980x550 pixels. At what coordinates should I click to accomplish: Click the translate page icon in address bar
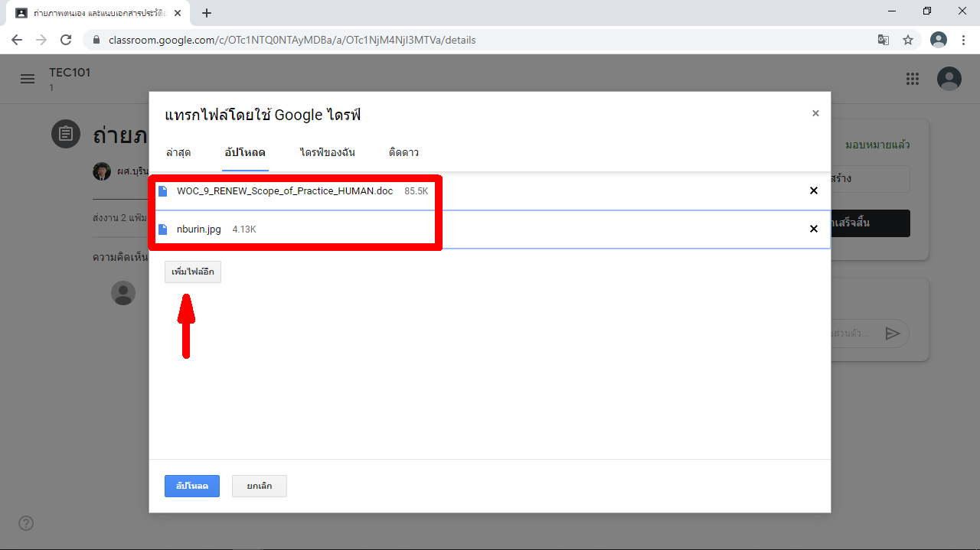pyautogui.click(x=884, y=40)
